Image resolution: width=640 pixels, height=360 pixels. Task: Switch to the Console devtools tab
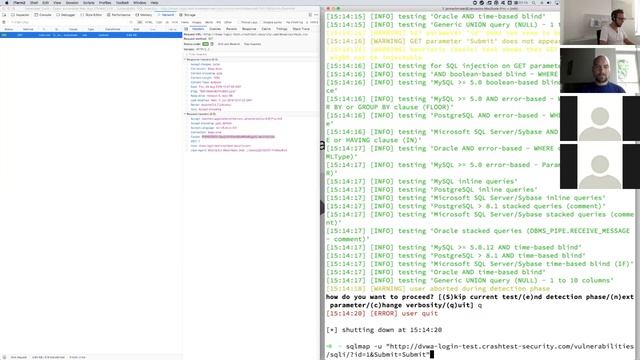tap(43, 15)
